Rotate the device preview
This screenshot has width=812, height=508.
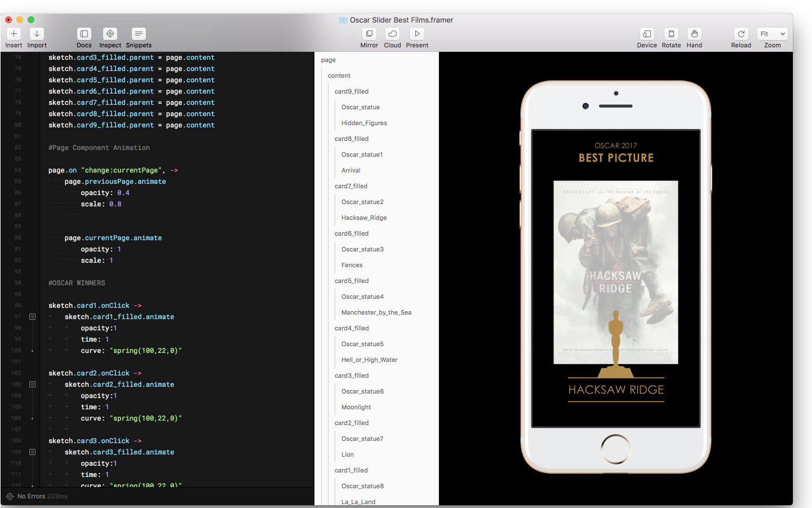(x=671, y=34)
